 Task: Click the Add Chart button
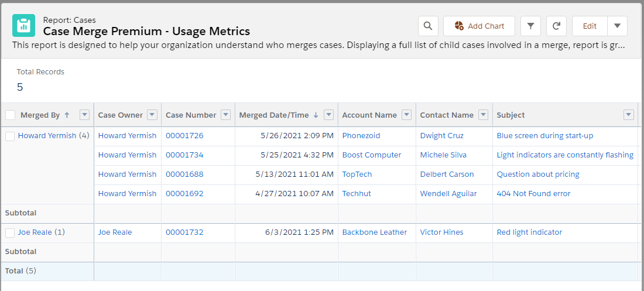tap(479, 26)
